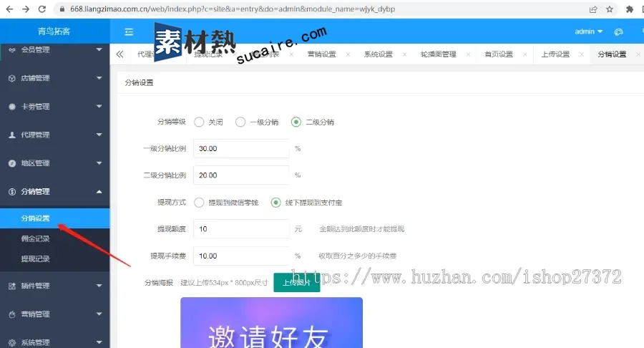Open the admin user dropdown

[x=588, y=32]
